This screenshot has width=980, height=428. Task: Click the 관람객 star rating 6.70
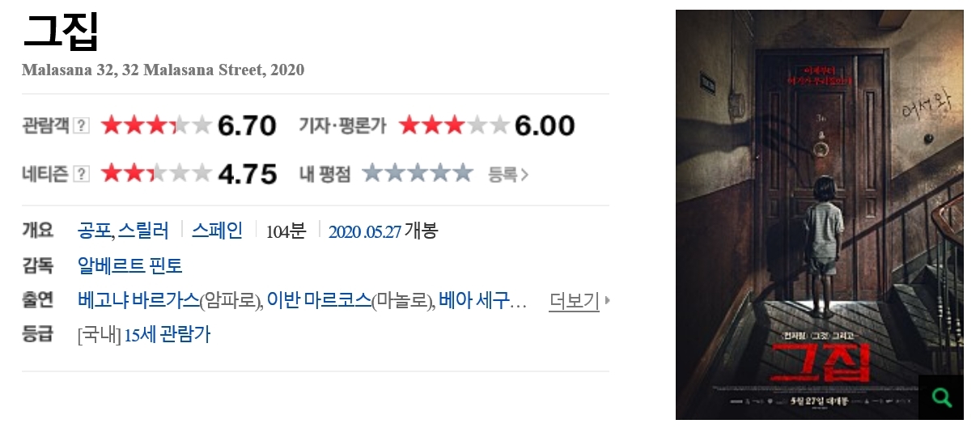point(189,125)
